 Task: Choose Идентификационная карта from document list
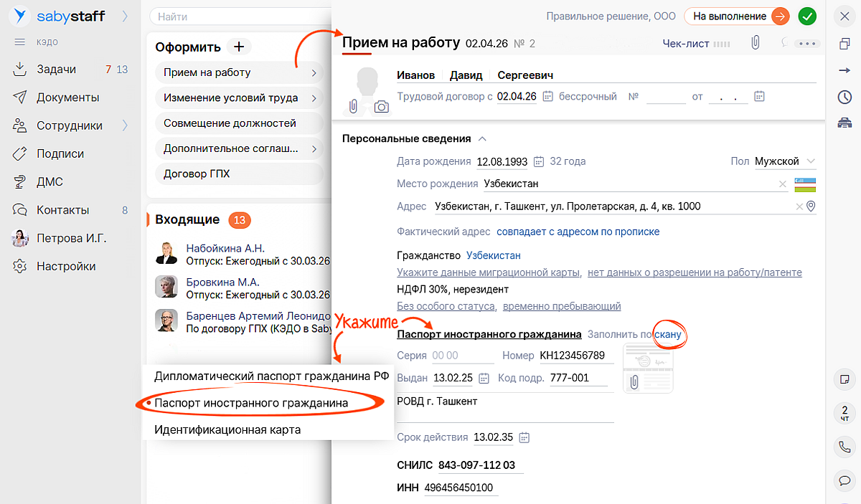pos(227,429)
